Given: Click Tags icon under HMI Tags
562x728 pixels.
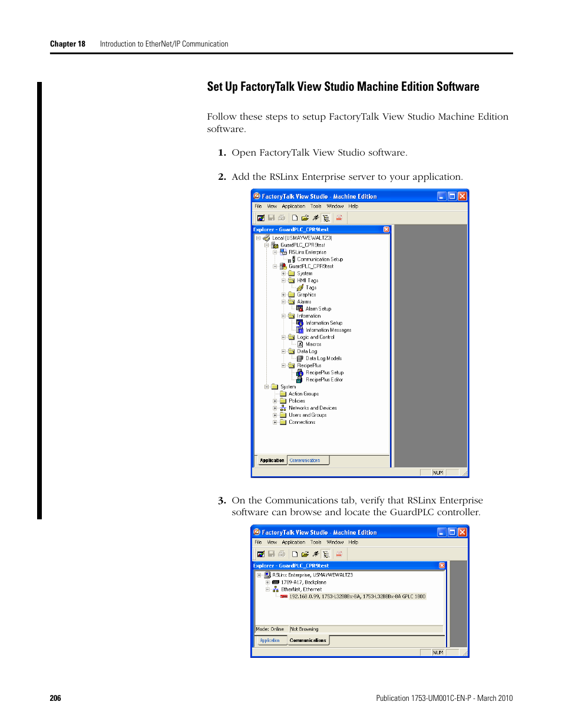Looking at the screenshot, I should 300,288.
